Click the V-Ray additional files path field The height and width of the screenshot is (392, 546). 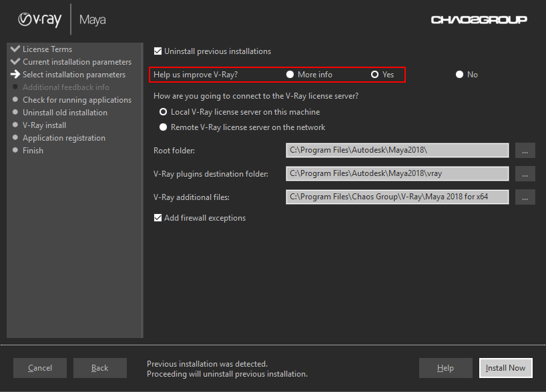point(397,197)
